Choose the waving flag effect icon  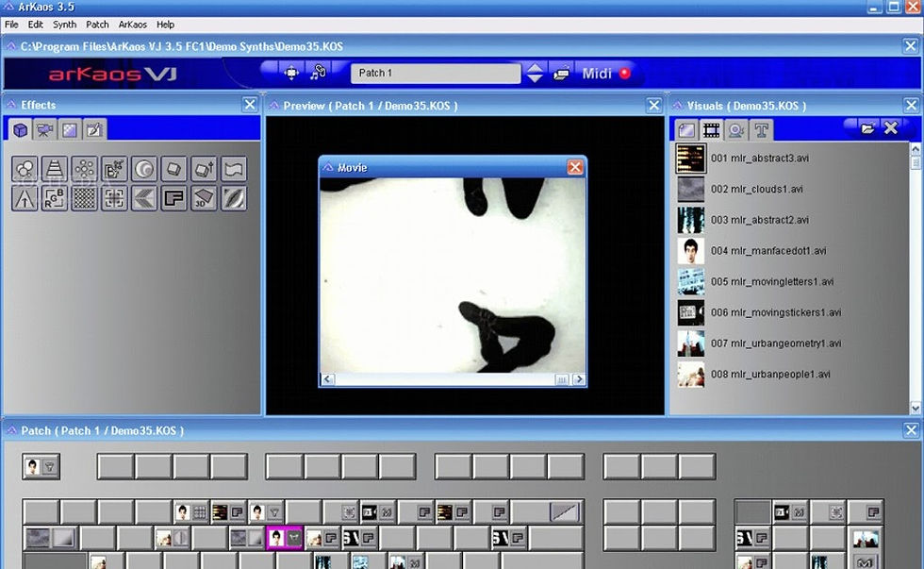[234, 169]
